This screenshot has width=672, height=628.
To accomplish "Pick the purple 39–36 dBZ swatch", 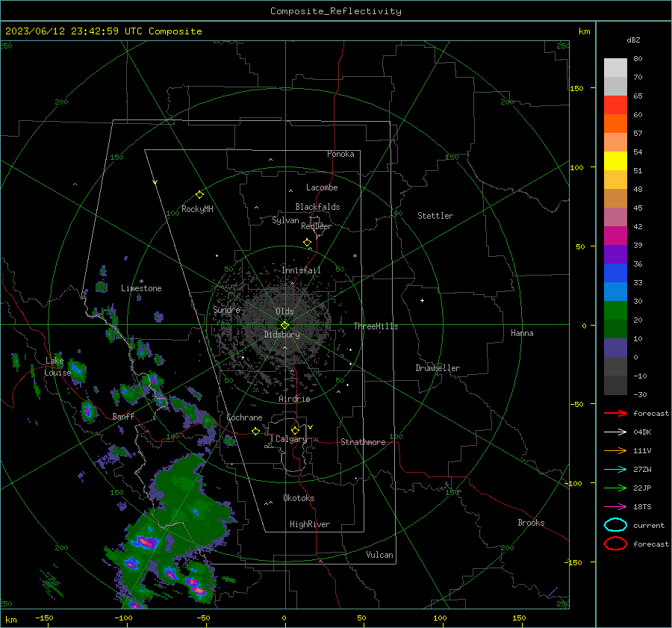I will click(x=615, y=255).
